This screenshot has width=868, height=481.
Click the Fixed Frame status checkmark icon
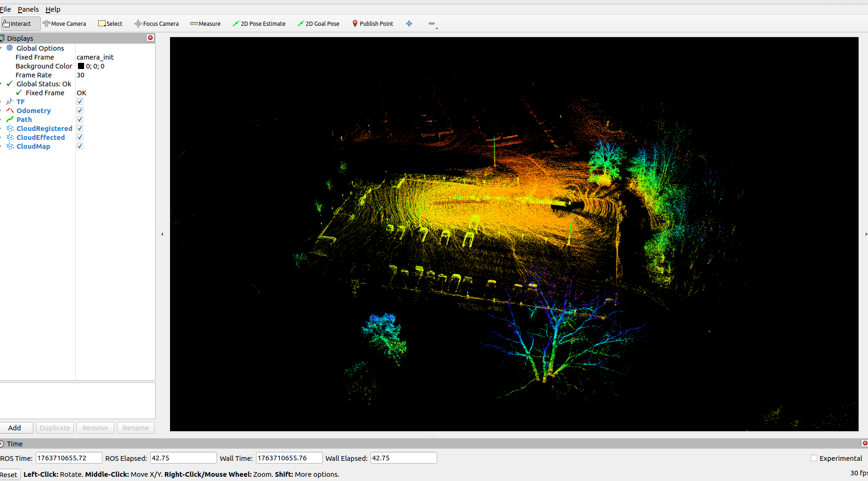(19, 92)
